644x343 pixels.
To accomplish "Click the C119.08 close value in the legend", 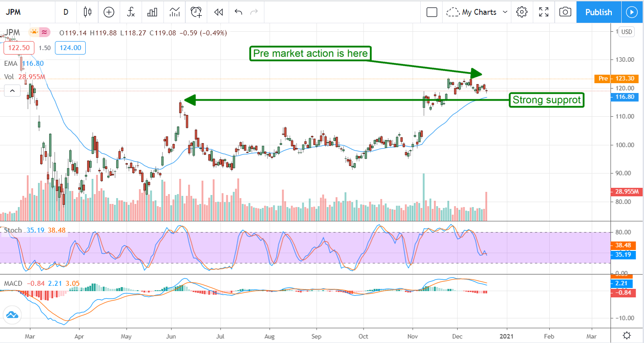I will click(x=163, y=33).
